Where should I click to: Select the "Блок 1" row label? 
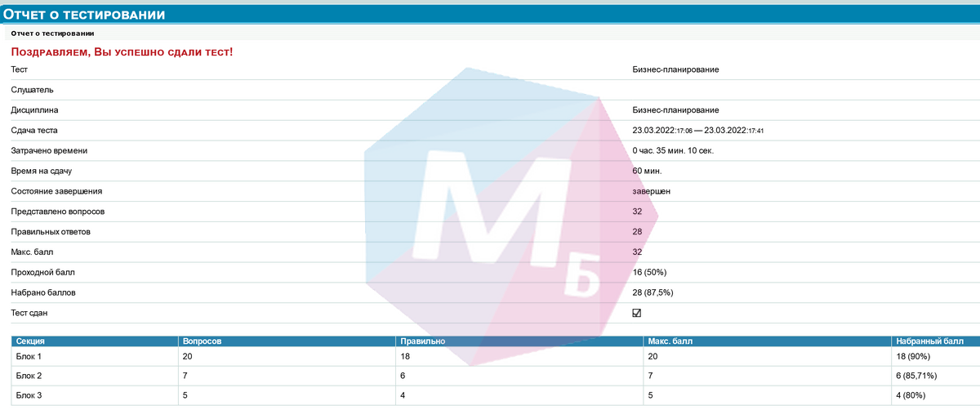coord(29,356)
